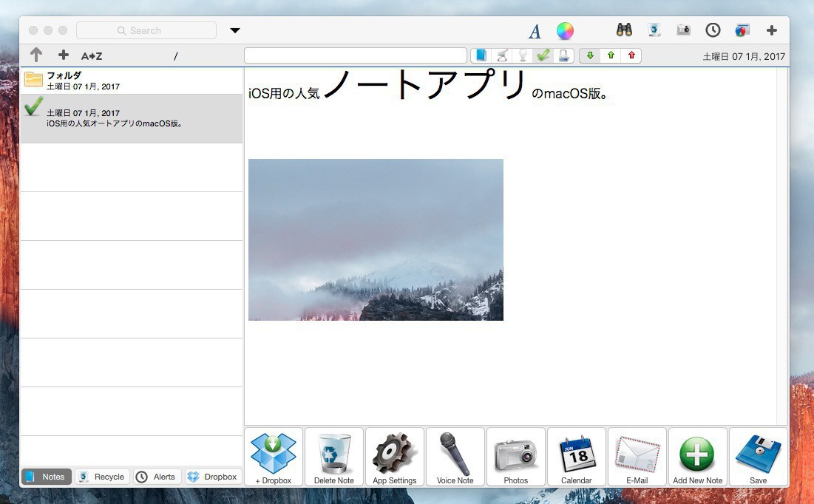Switch to the Notes tab
The width and height of the screenshot is (814, 504).
pos(46,477)
